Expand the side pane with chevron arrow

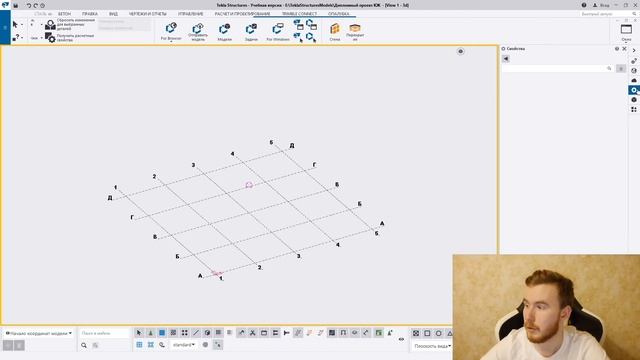pos(634,51)
